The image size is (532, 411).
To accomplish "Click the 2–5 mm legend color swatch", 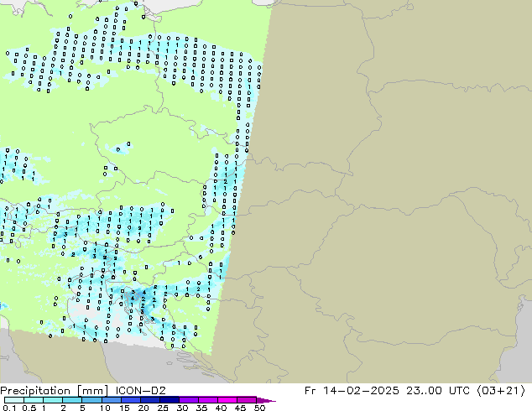I will pyautogui.click(x=72, y=400).
